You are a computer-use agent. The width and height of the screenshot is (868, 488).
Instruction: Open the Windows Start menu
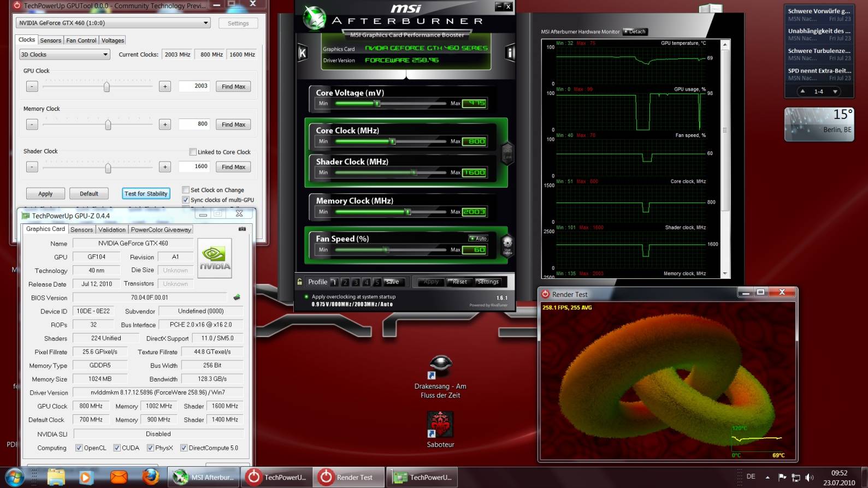pyautogui.click(x=14, y=478)
